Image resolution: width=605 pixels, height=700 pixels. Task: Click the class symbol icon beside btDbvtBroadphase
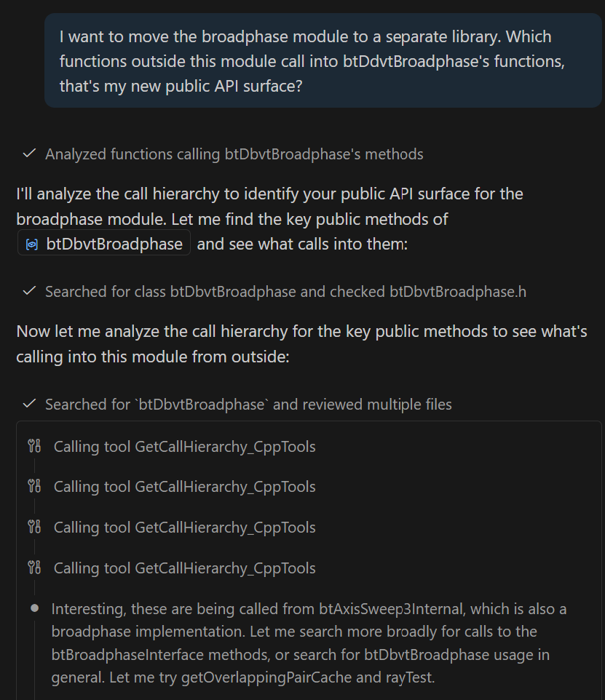tap(31, 243)
